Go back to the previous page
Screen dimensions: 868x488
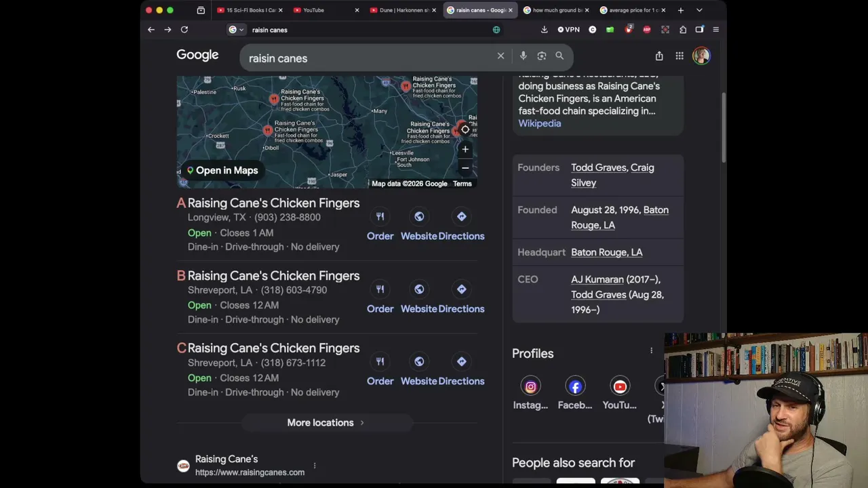(151, 30)
